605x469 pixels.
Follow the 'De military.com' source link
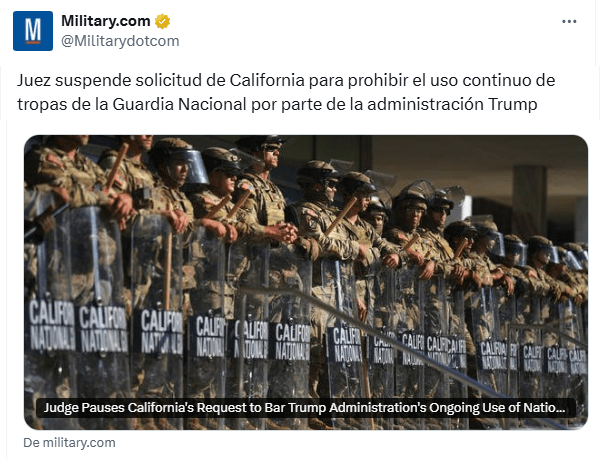[69, 442]
